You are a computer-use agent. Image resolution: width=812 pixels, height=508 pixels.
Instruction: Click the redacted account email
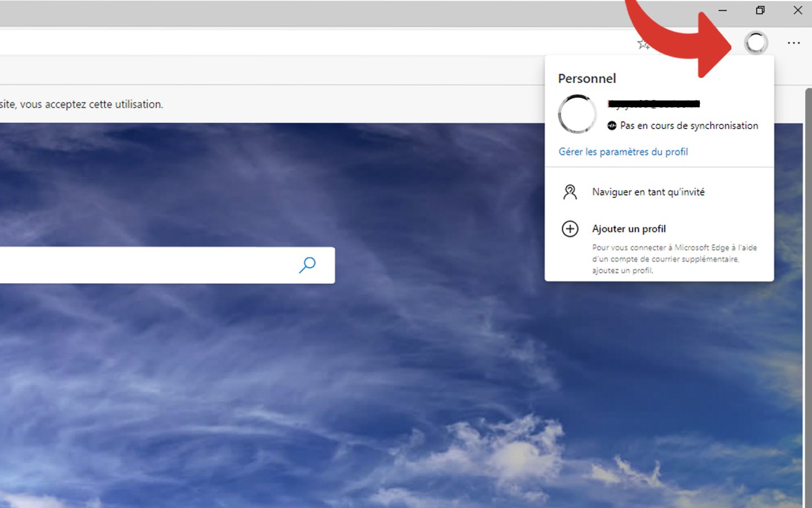(654, 104)
